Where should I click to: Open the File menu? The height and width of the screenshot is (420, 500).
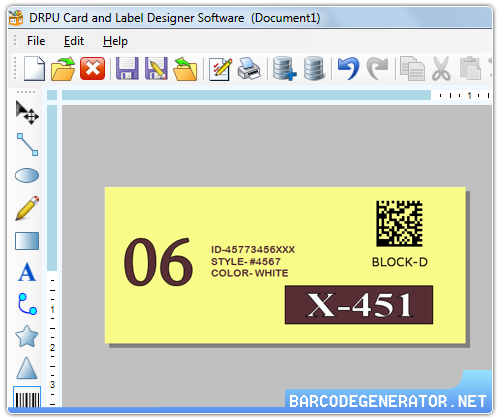[36, 41]
